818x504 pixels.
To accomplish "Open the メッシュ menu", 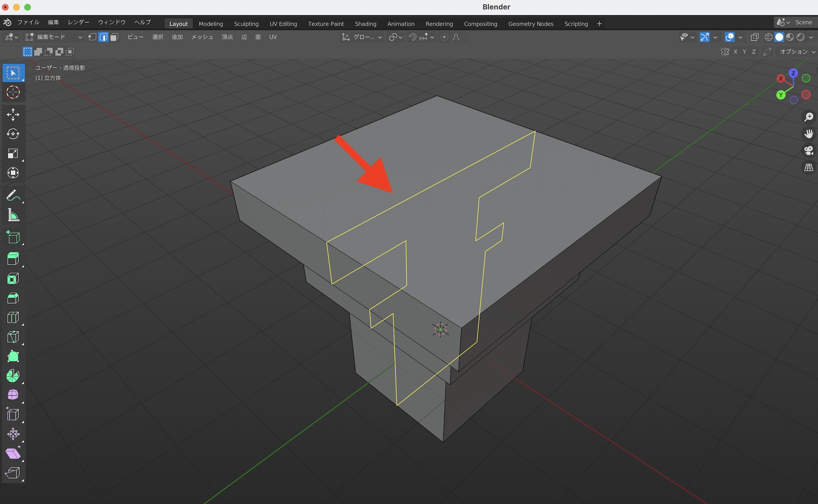I will [x=202, y=37].
